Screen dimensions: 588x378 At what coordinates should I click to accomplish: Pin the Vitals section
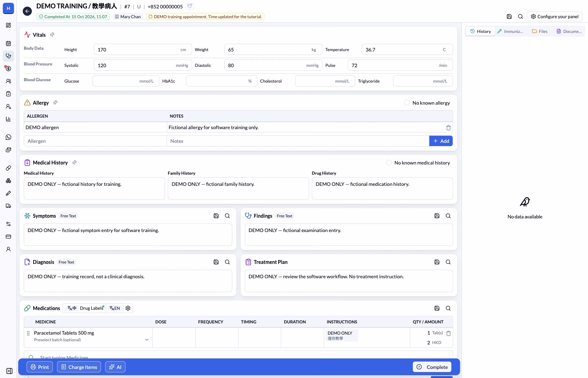pyautogui.click(x=52, y=35)
